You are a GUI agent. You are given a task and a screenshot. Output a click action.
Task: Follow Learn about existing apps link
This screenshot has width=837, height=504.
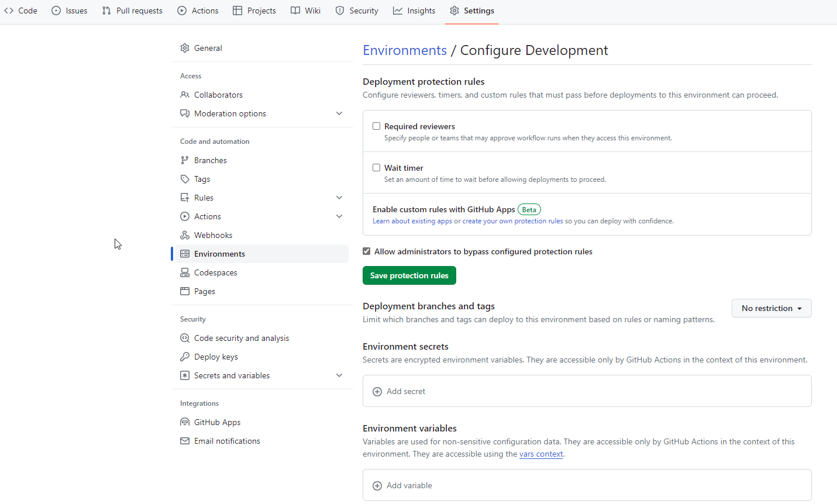pyautogui.click(x=412, y=221)
